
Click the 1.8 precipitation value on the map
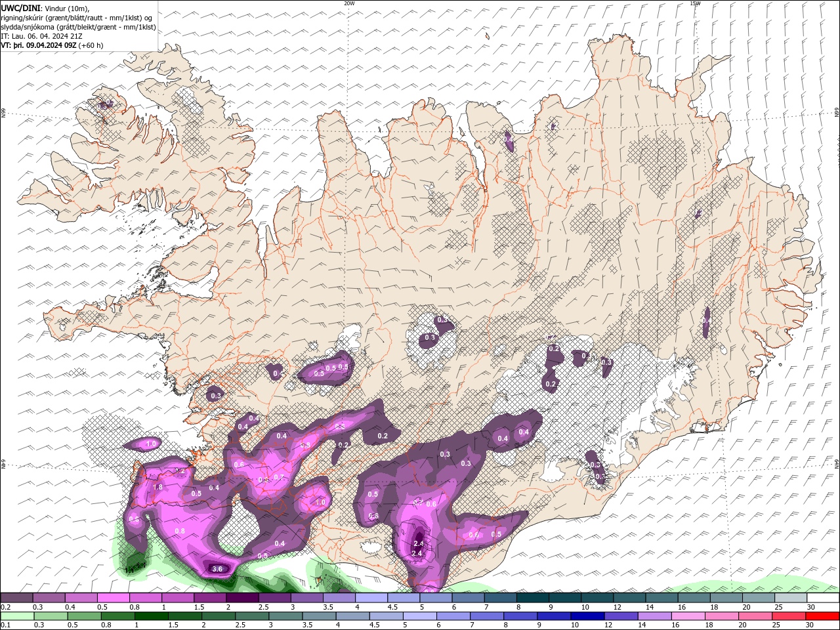point(157,487)
